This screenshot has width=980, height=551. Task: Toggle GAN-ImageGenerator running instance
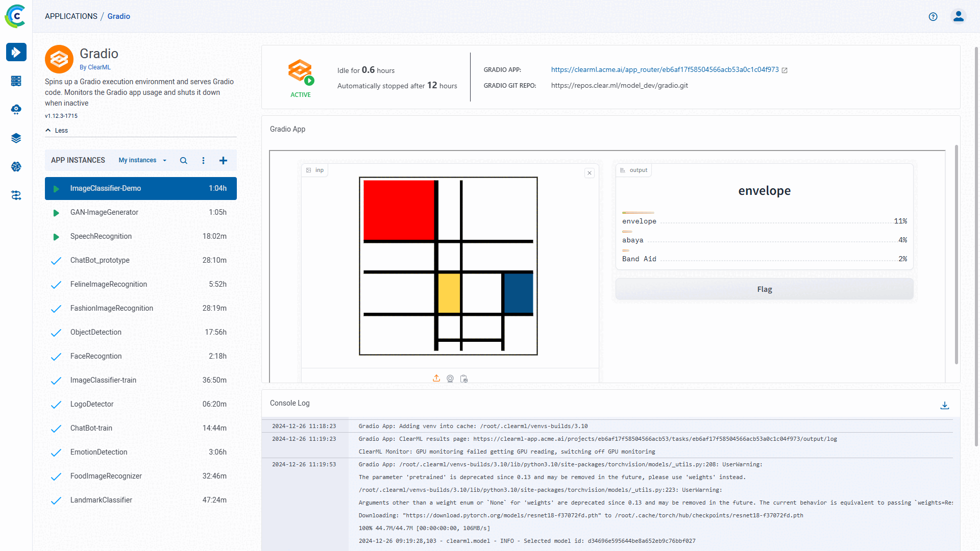(x=57, y=212)
